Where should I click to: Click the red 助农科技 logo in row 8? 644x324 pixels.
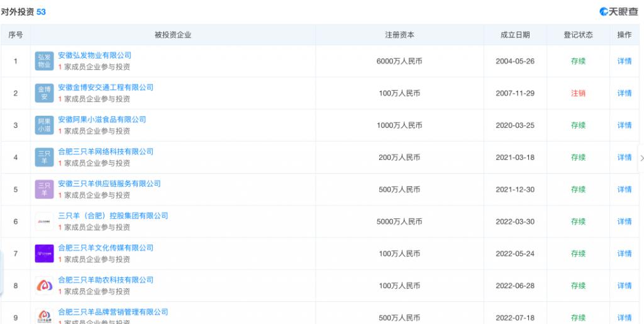point(44,286)
